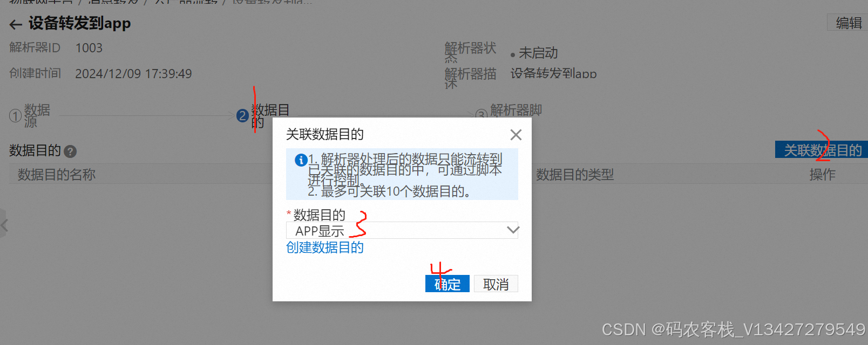Click the 创建数据目的 link
Screen dimensions: 868x345
[325, 247]
